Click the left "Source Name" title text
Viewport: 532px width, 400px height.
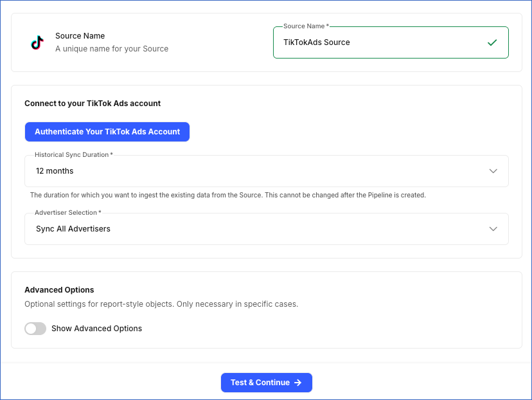tap(80, 36)
